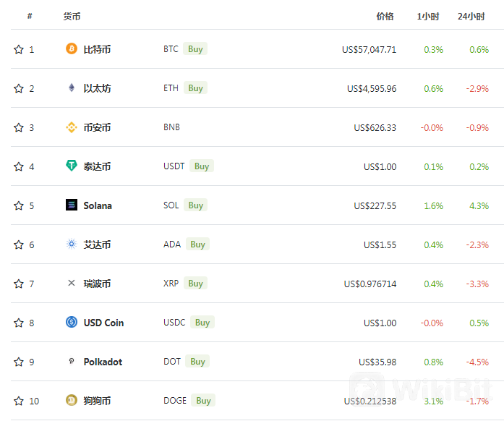Toggle favorite star for row 1 Bitcoin
This screenshot has width=504, height=421.
pyautogui.click(x=19, y=49)
